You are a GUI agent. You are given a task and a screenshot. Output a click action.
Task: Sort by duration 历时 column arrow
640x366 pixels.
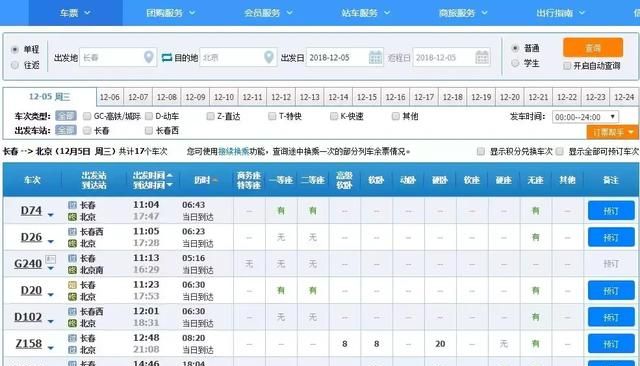coord(215,180)
